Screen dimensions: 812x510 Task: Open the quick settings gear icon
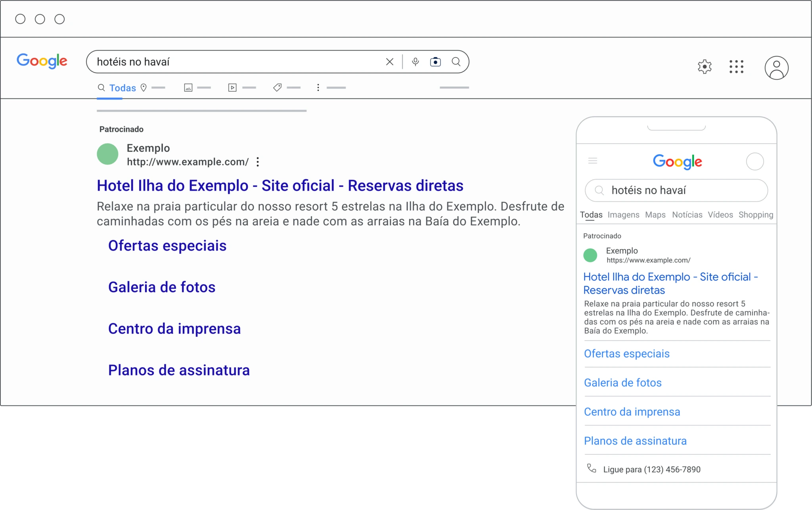coord(705,67)
